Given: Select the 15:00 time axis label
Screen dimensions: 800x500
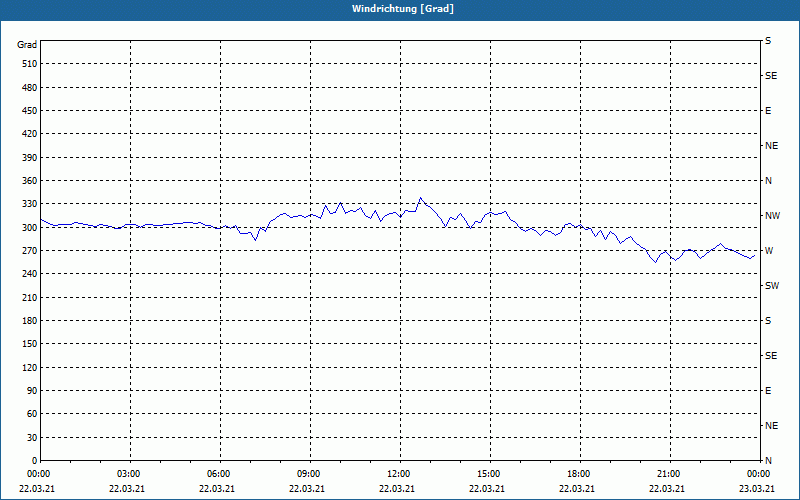Looking at the screenshot, I should click(x=489, y=474).
